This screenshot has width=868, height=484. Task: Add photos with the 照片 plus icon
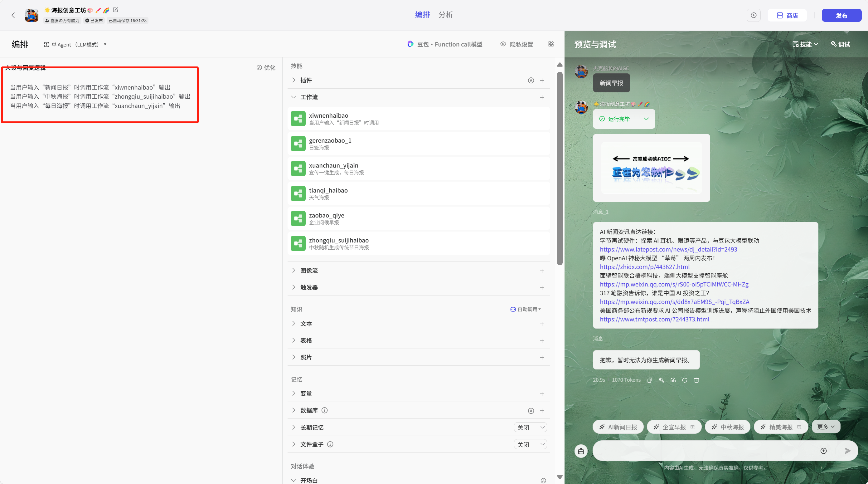pyautogui.click(x=542, y=357)
